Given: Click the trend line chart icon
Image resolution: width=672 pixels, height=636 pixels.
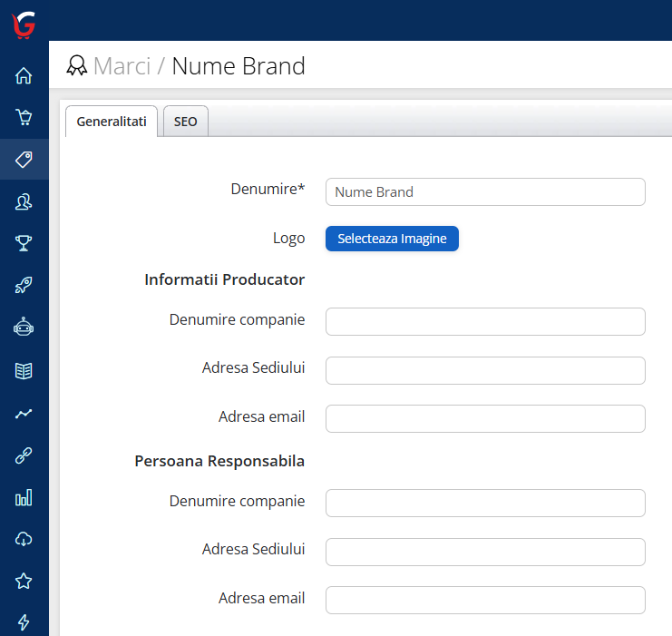Looking at the screenshot, I should [x=24, y=413].
